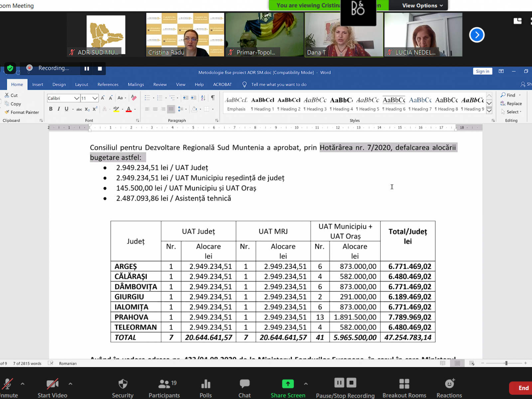
Task: Click the green Share Screen icon
Action: (x=288, y=384)
